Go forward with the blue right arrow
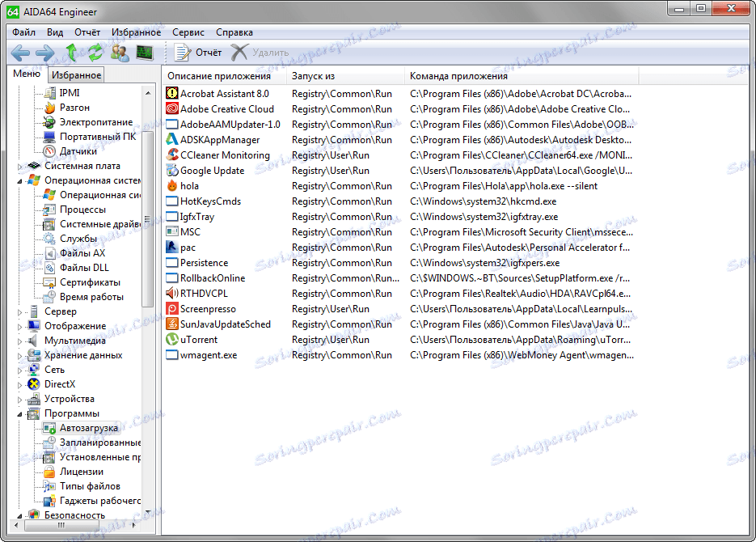 click(x=45, y=53)
